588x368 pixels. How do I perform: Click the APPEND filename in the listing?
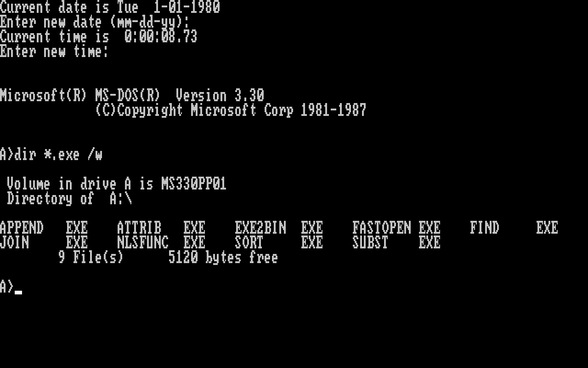tap(22, 228)
